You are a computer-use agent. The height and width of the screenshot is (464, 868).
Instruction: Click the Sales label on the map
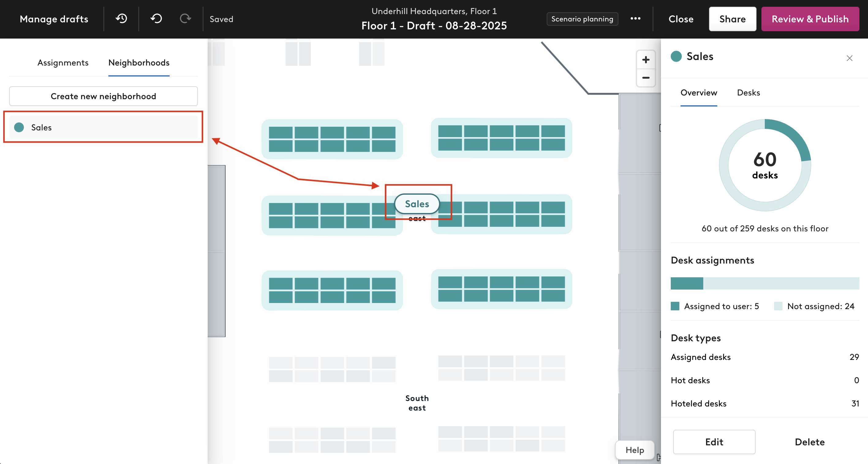pos(417,204)
